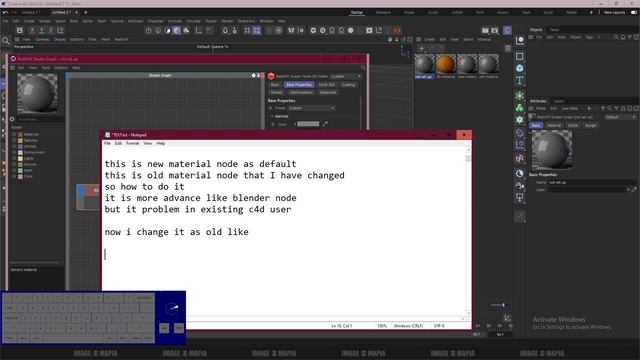Image resolution: width=640 pixels, height=360 pixels.
Task: Toggle checkbox beside Lights node category
Action: click(14, 158)
